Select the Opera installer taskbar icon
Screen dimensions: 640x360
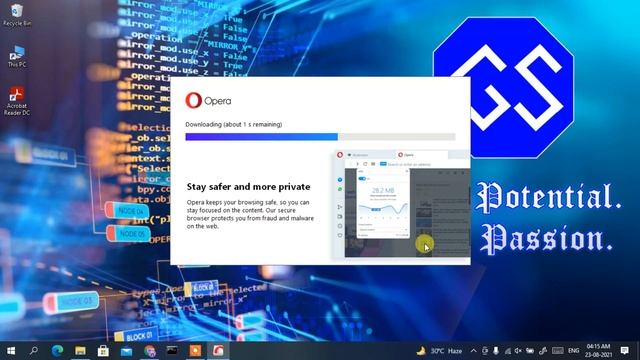[218, 351]
